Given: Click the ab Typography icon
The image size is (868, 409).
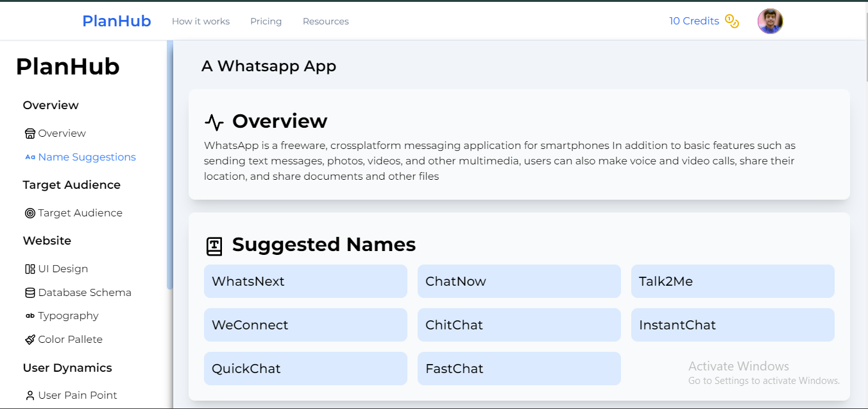Looking at the screenshot, I should [30, 316].
